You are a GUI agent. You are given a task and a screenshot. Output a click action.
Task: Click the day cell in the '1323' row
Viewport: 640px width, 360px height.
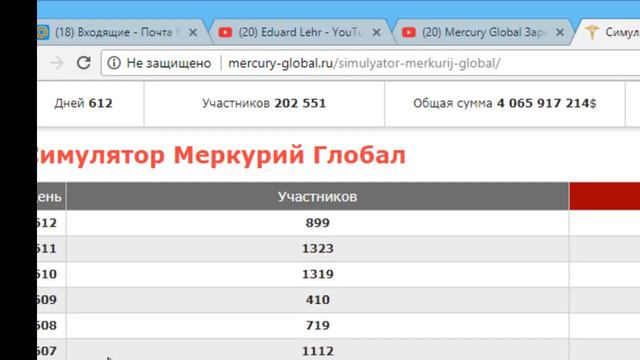[x=51, y=249]
